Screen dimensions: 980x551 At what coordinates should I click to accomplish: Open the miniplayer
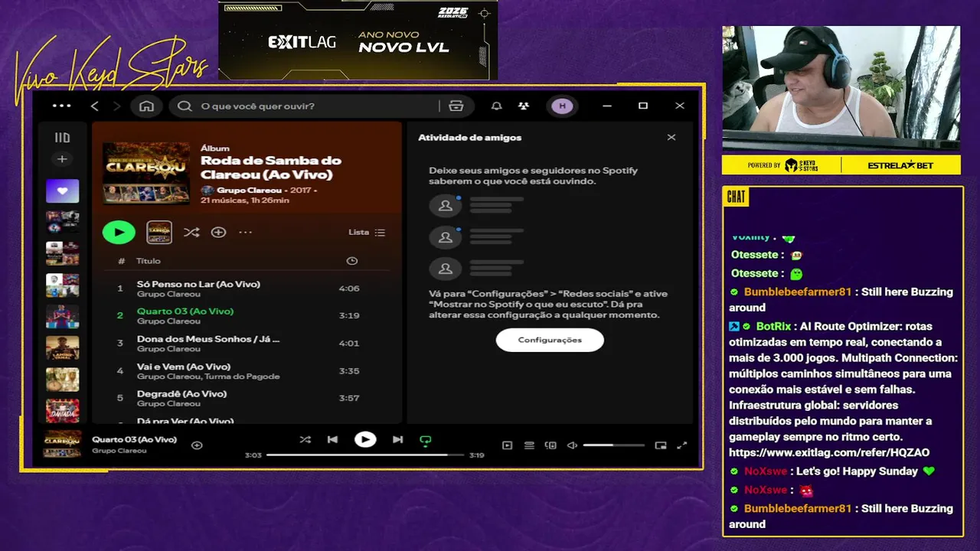pyautogui.click(x=661, y=445)
